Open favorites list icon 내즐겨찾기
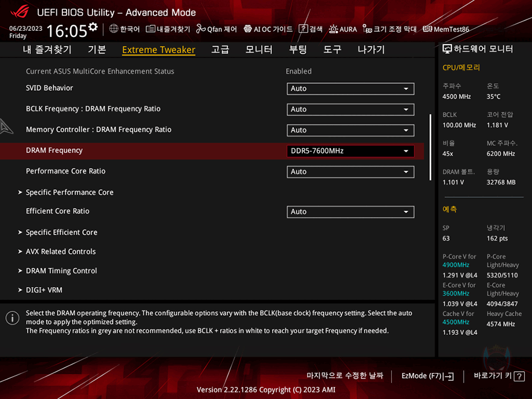This screenshot has height=399, width=532. 151,29
